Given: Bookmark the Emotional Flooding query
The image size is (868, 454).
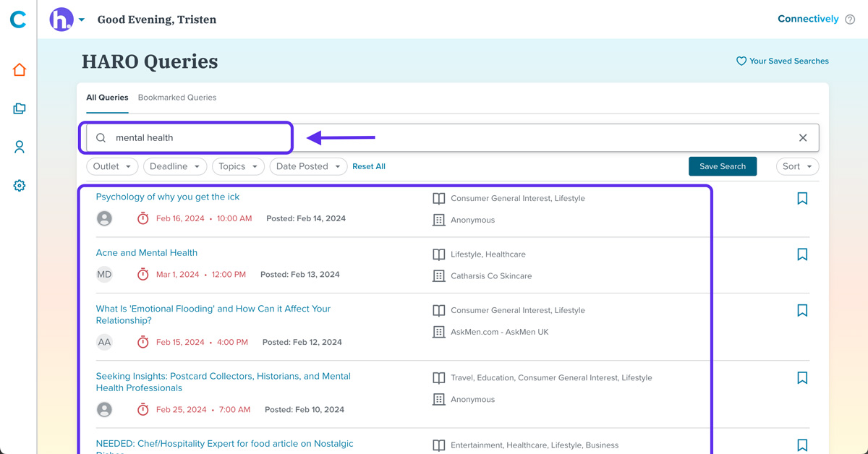Looking at the screenshot, I should coord(802,310).
